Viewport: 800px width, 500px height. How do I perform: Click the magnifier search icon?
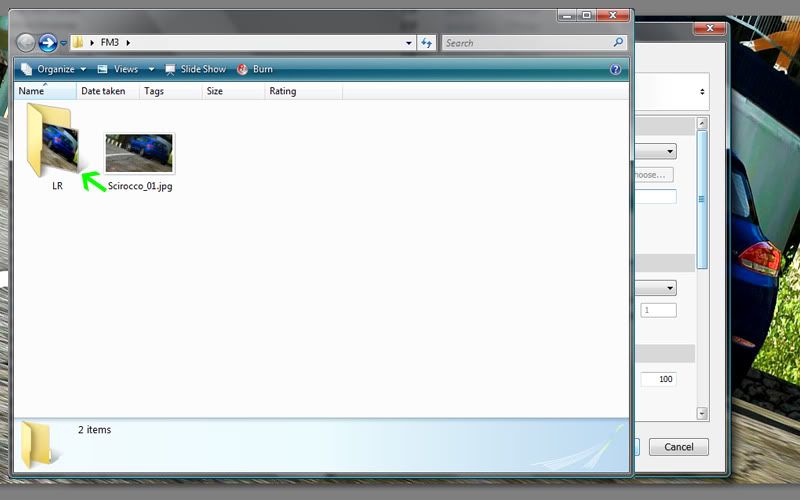click(x=618, y=42)
